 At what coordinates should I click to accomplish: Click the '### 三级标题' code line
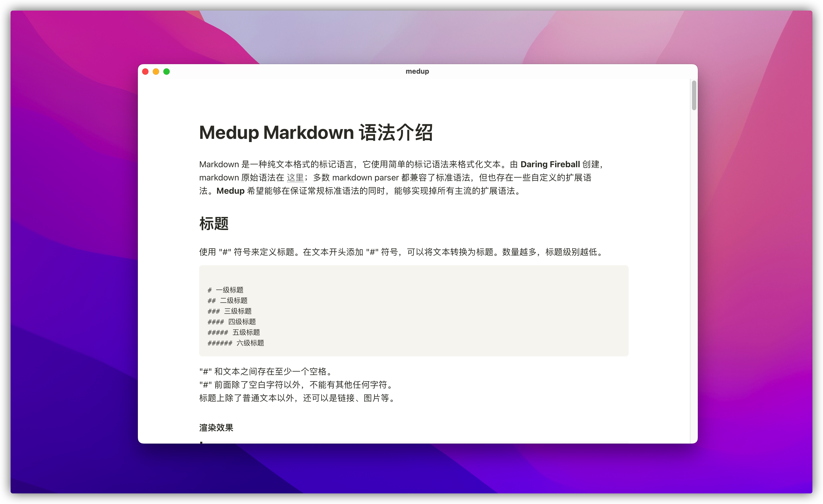[229, 311]
